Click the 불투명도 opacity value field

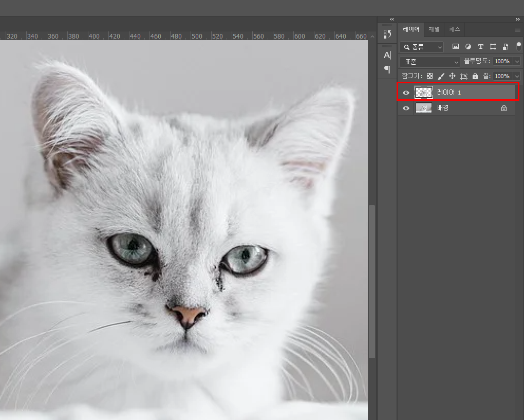pos(502,62)
